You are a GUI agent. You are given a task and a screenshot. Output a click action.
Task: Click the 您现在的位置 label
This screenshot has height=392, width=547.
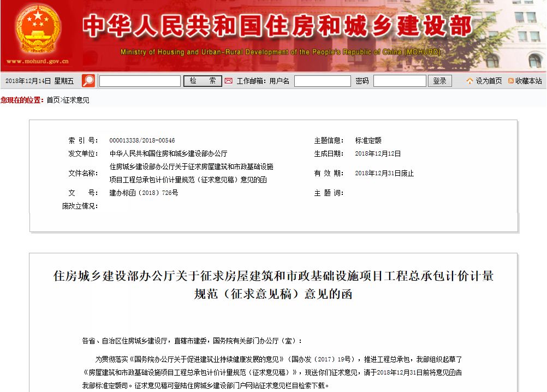(22, 100)
